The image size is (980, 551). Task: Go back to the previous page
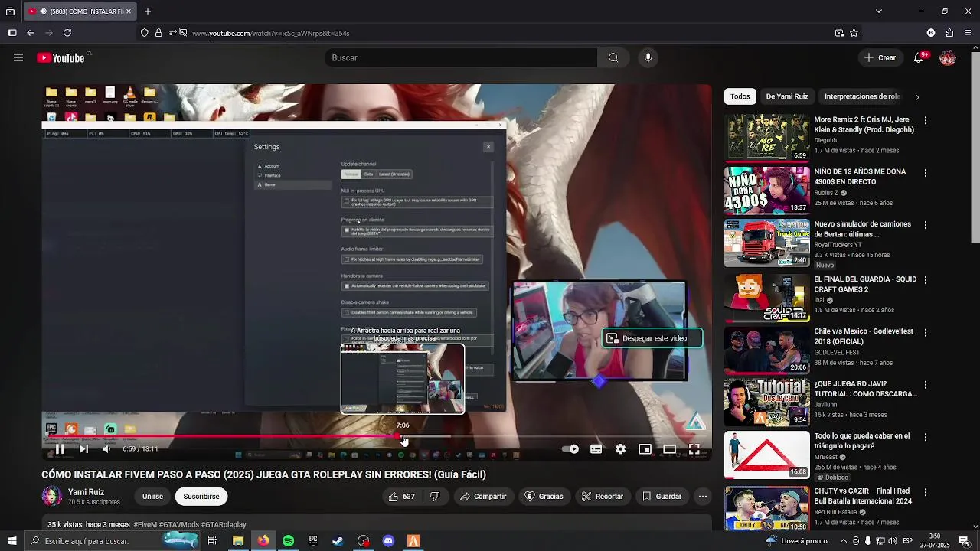coord(31,33)
